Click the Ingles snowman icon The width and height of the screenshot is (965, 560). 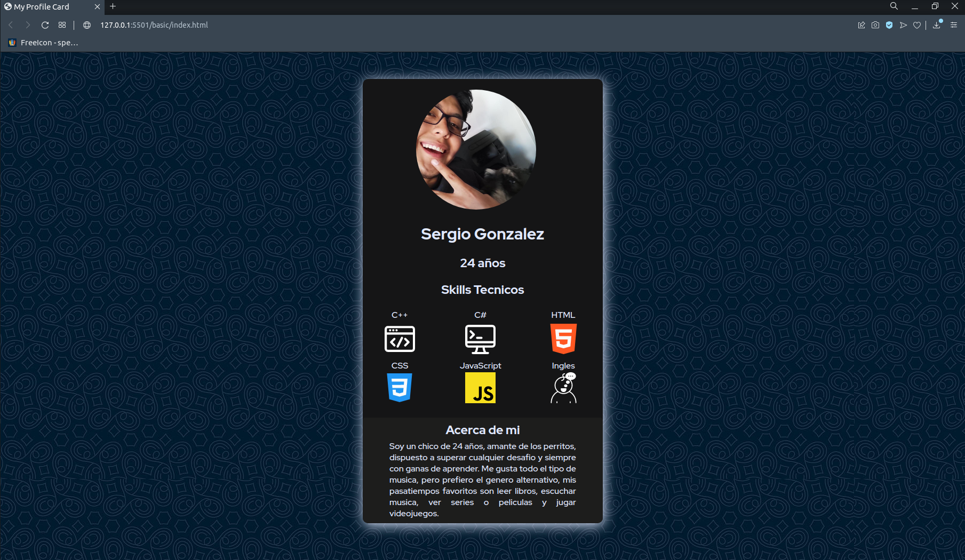pyautogui.click(x=563, y=388)
